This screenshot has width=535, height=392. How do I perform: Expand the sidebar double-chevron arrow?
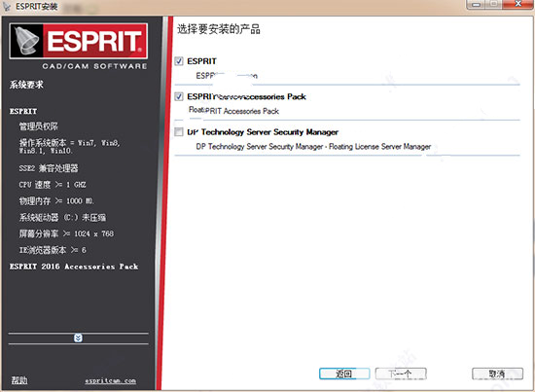(x=78, y=338)
